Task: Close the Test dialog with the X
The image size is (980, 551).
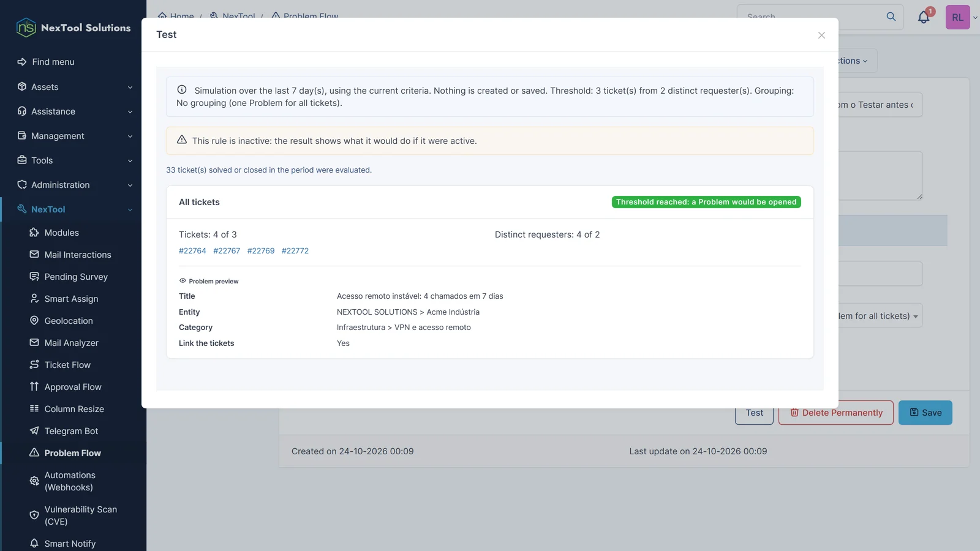Action: click(x=821, y=35)
